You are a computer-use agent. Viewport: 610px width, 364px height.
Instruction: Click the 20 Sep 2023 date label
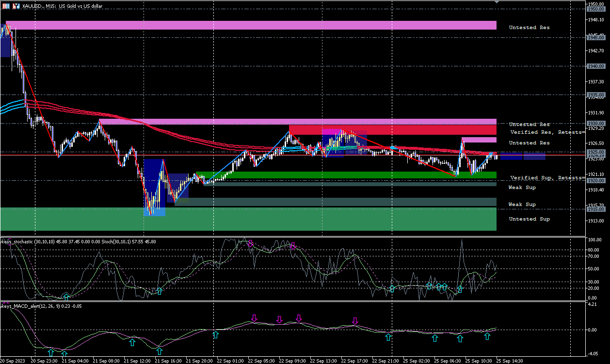click(x=13, y=361)
